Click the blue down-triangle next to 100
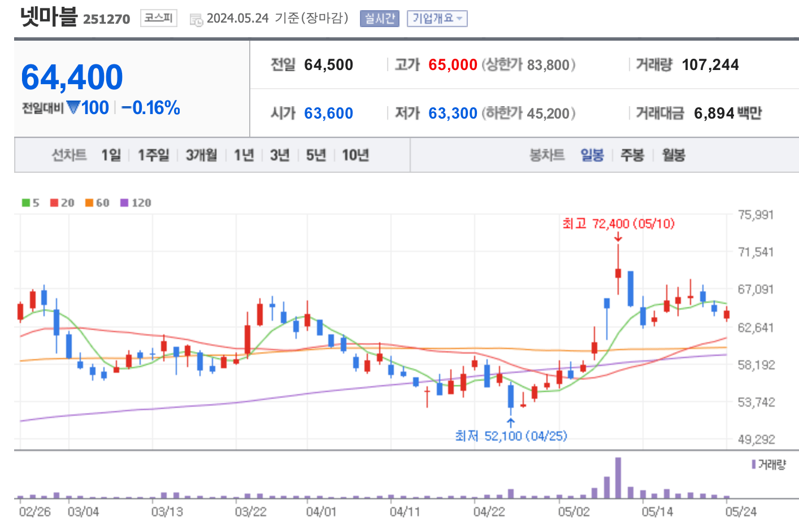The image size is (799, 532). (73, 107)
